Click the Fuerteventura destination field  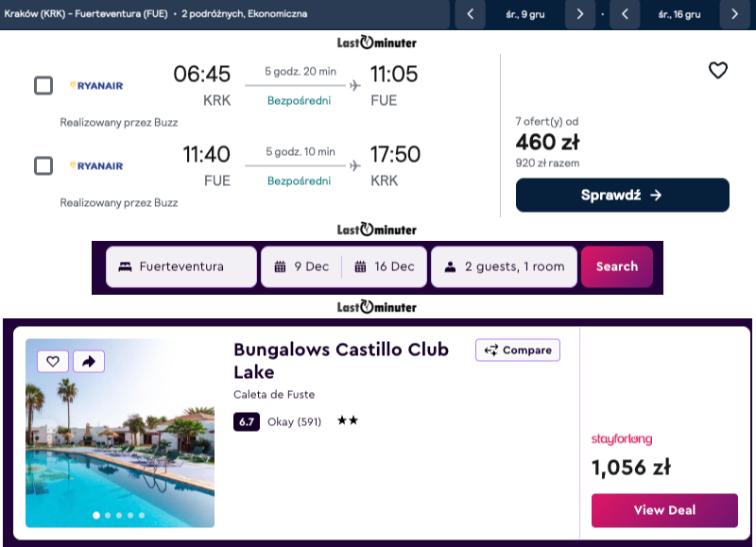coord(181,266)
